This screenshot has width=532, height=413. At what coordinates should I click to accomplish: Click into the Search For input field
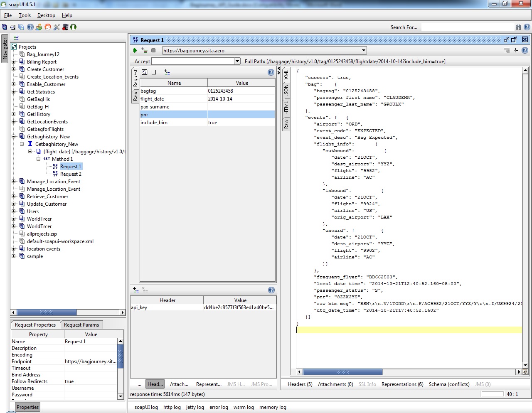point(468,27)
